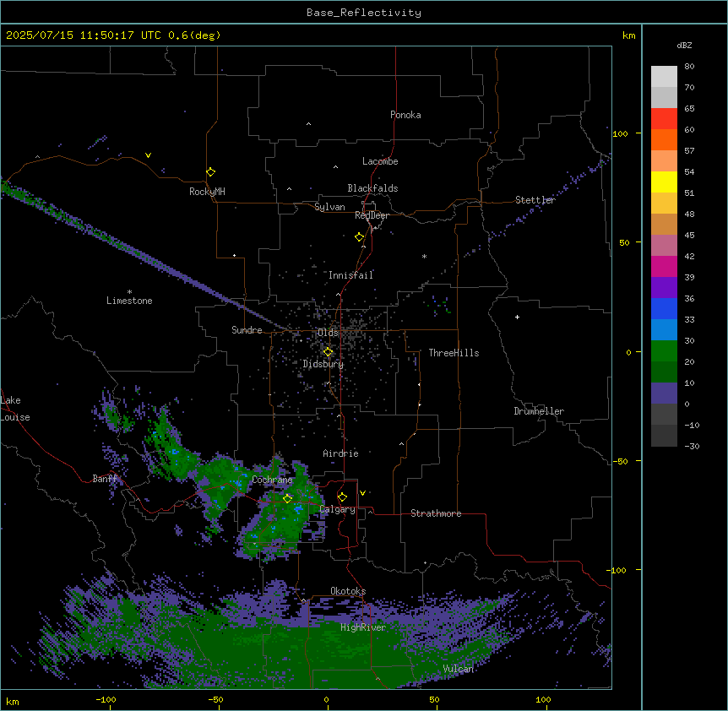Click the Okotoks label
The image size is (728, 711).
348,591
